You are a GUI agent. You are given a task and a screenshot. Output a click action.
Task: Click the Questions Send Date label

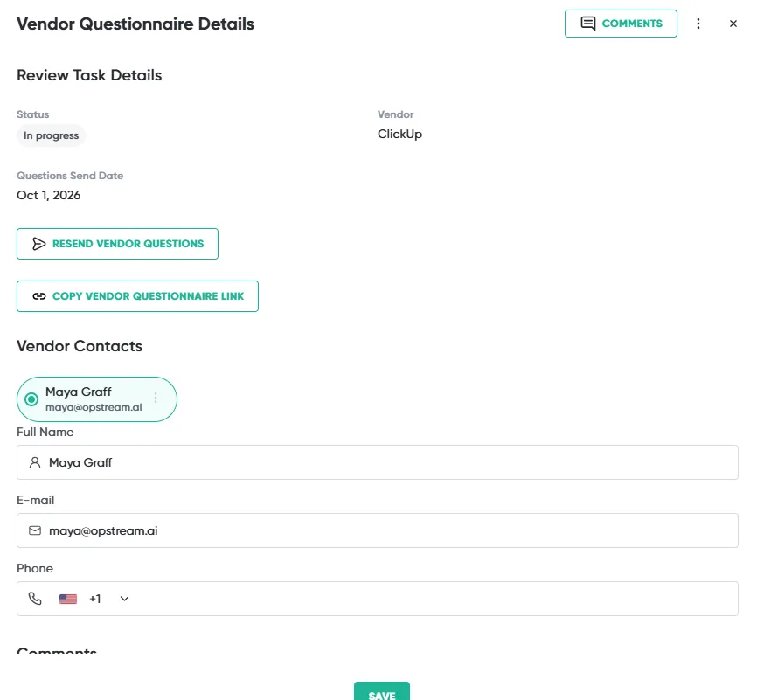[x=70, y=176]
